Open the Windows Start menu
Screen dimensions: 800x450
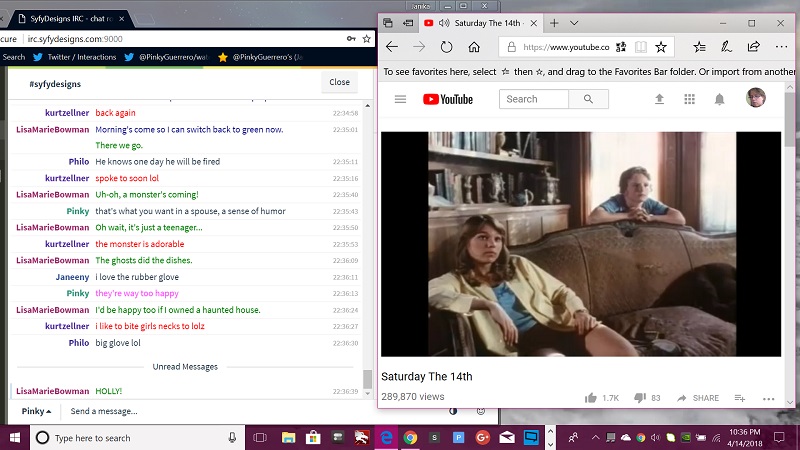(x=14, y=438)
